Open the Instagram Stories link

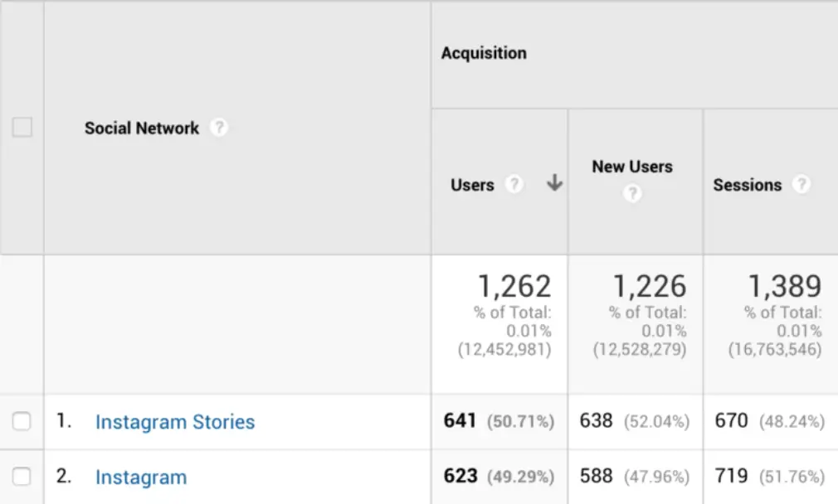[175, 422]
